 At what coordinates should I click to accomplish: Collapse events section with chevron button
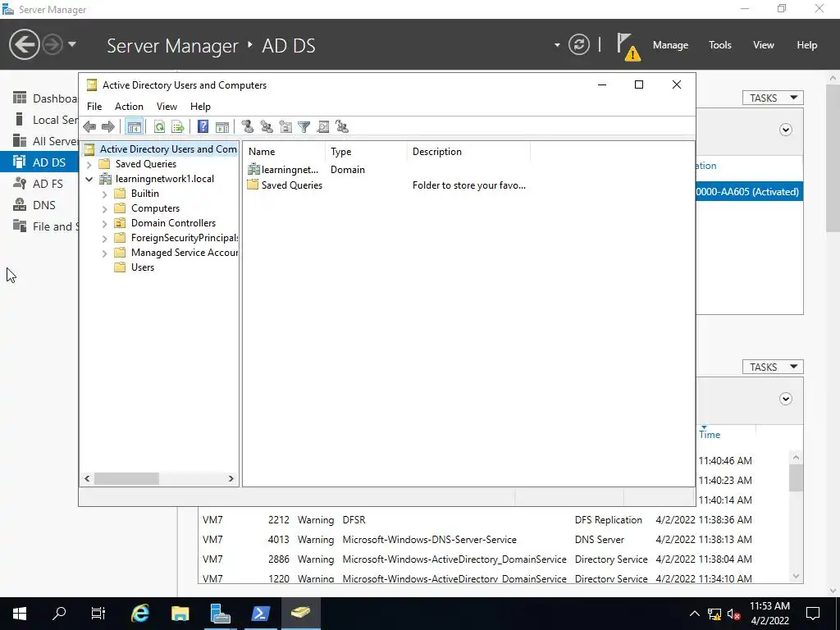tap(785, 399)
